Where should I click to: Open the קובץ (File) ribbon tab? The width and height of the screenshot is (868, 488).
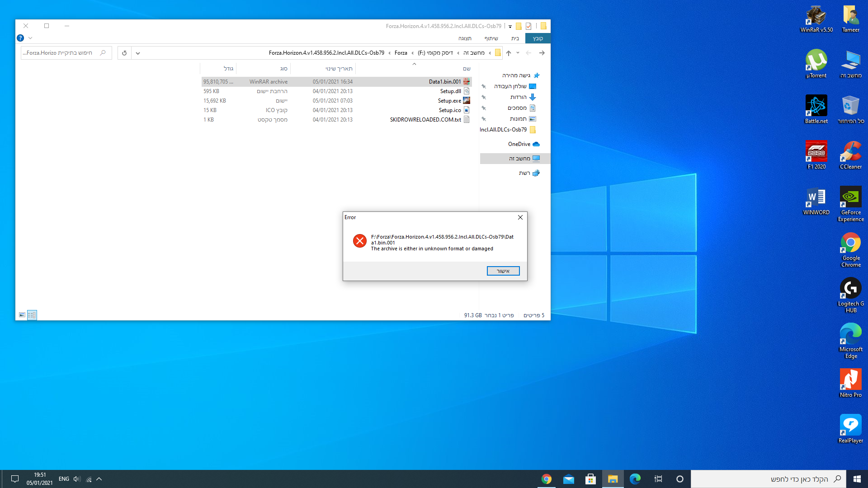pyautogui.click(x=538, y=38)
